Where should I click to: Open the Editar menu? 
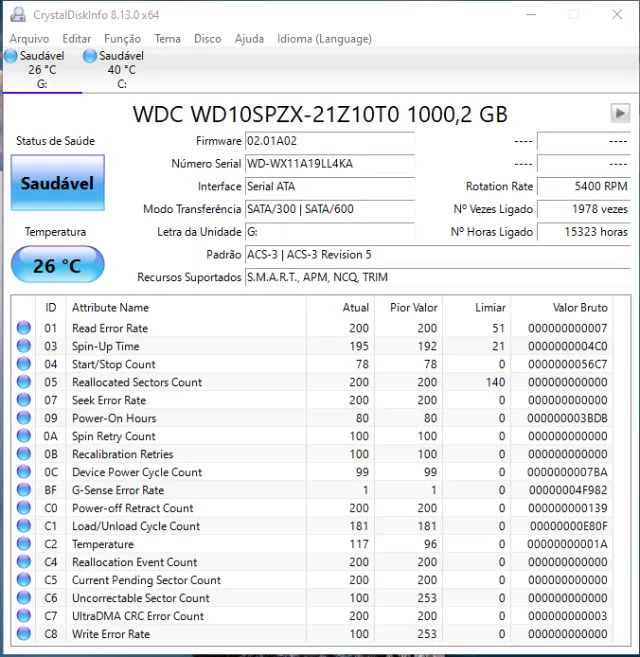tap(77, 39)
